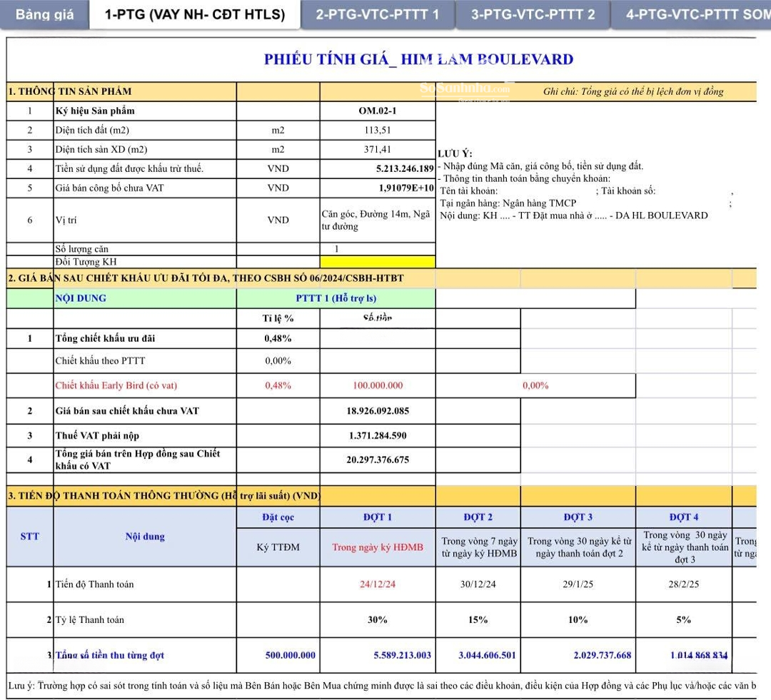Select the green PTTT 1 (Hỗ trợ ls) header
771x700 pixels.
coord(336,298)
